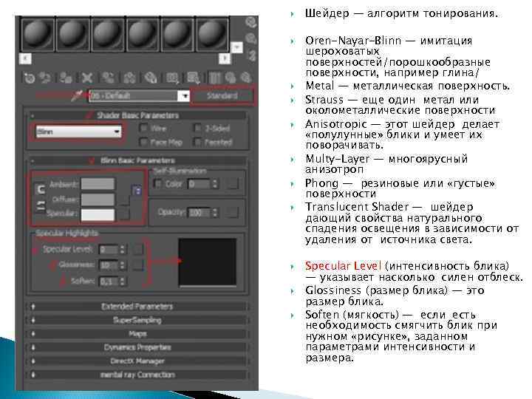Viewport: 532px width, 399px height.
Task: Open the Material ID Channel flyout
Action: [x=172, y=78]
